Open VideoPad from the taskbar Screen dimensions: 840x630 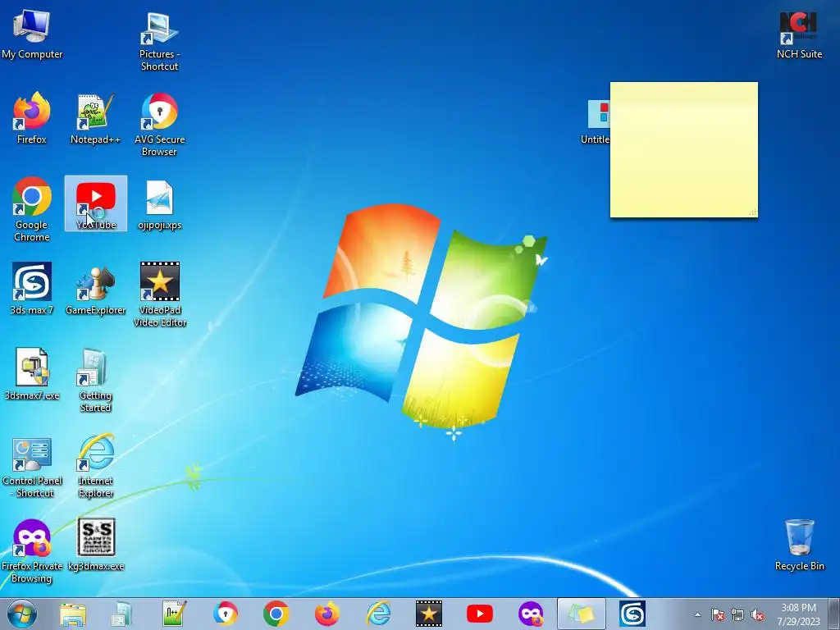point(428,614)
